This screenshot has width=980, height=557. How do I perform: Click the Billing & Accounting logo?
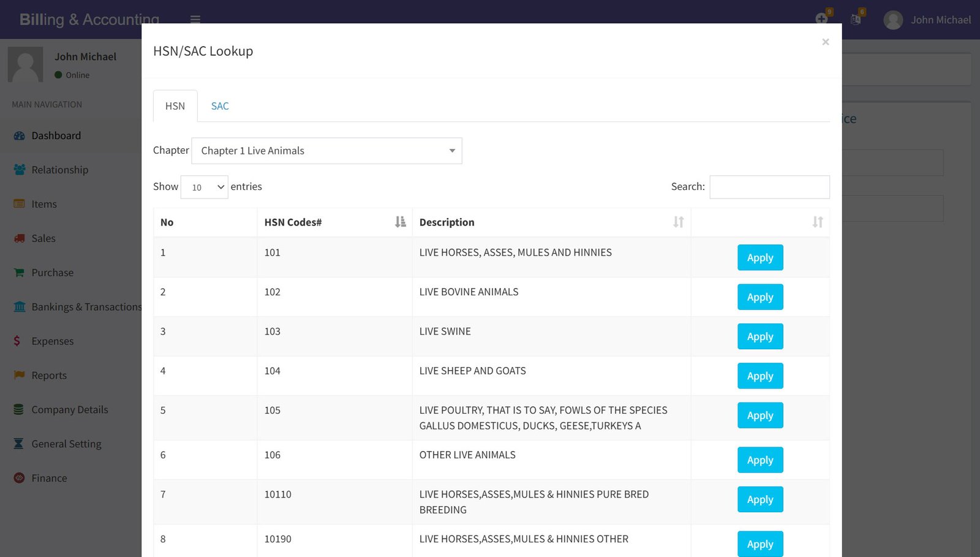click(89, 20)
